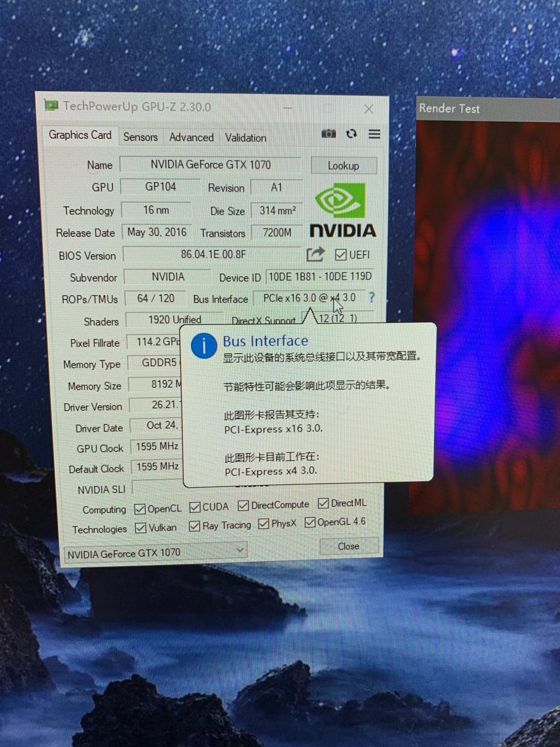560x747 pixels.
Task: Close the Bus Interface tooltip with Close button
Action: pos(348,546)
